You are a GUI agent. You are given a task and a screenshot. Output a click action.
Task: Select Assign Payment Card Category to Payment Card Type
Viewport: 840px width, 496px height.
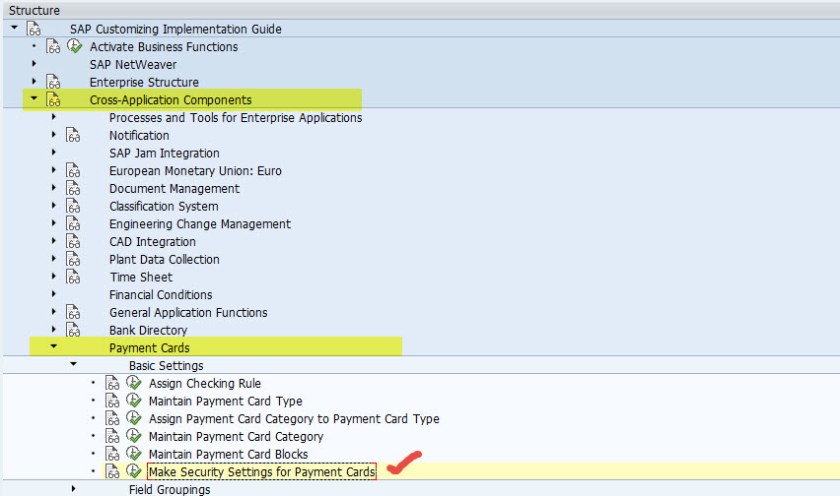(294, 419)
